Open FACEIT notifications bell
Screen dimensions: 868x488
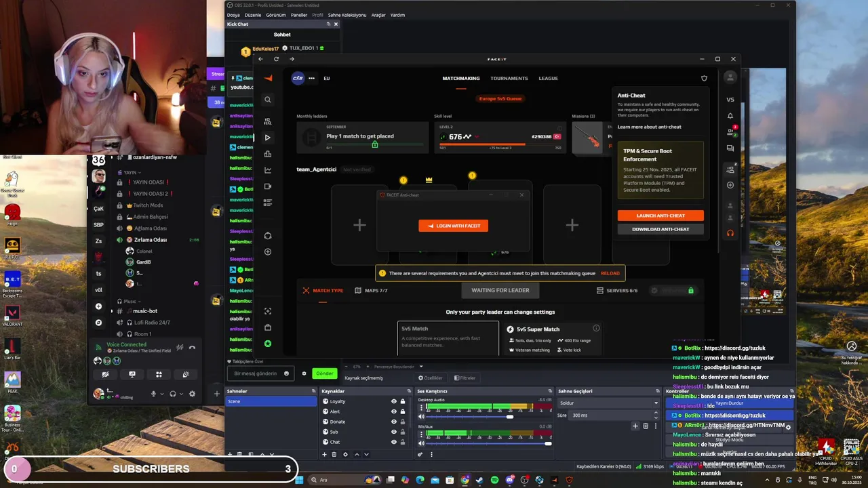click(730, 116)
